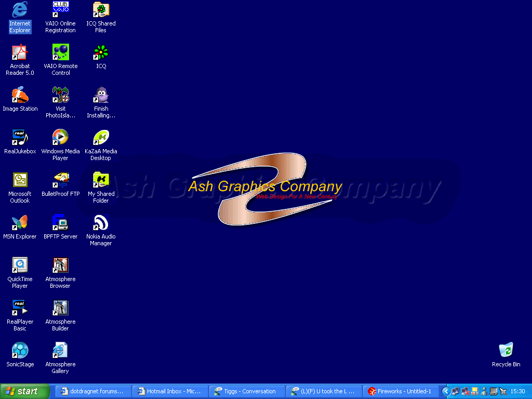Open the Tiggs - Conversation taskbar window
The height and width of the screenshot is (399, 532).
(247, 391)
